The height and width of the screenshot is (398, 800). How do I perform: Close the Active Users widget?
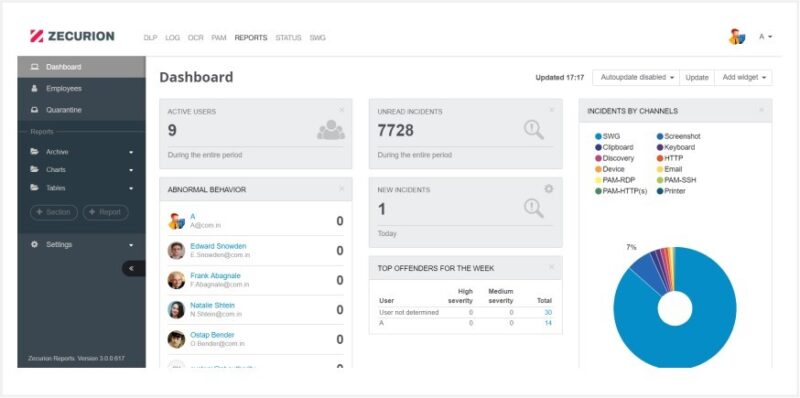click(x=342, y=110)
